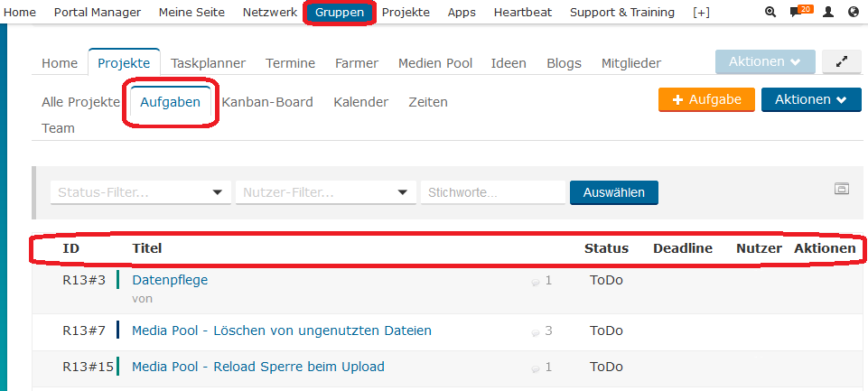Select Heartbeat in the top menu
Screen dimensions: 868x391
point(523,12)
